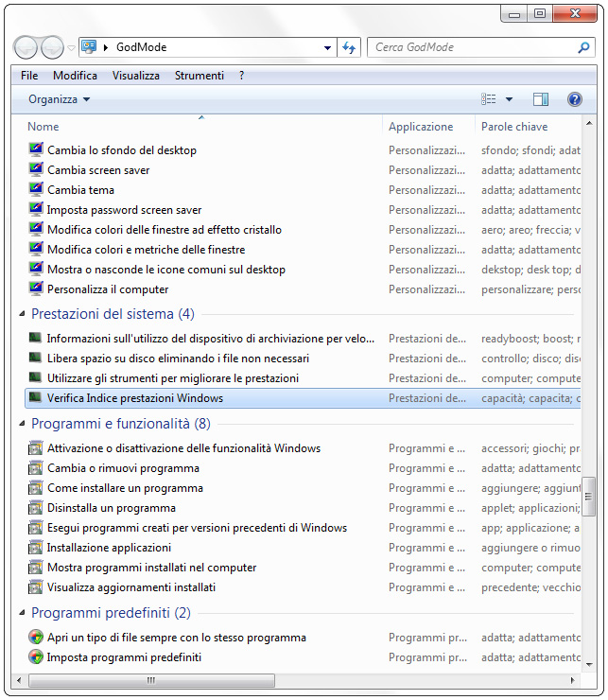Click icon beside Visualizza aggiornamenti installati

click(x=36, y=587)
